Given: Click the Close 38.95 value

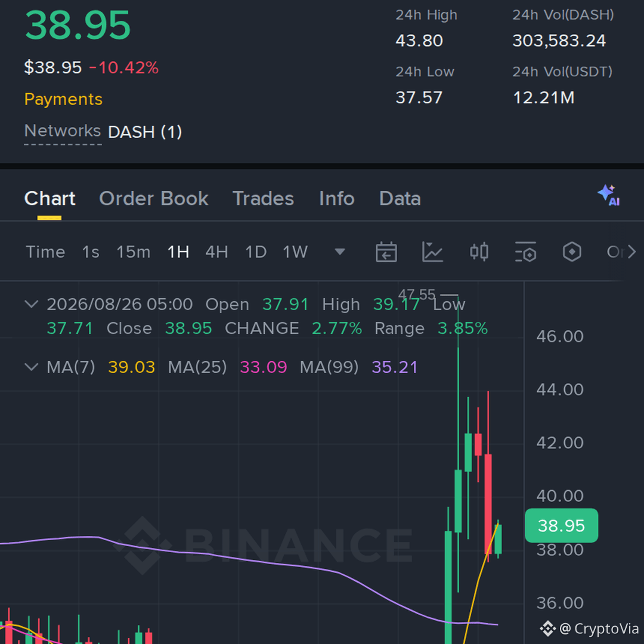Looking at the screenshot, I should point(188,329).
